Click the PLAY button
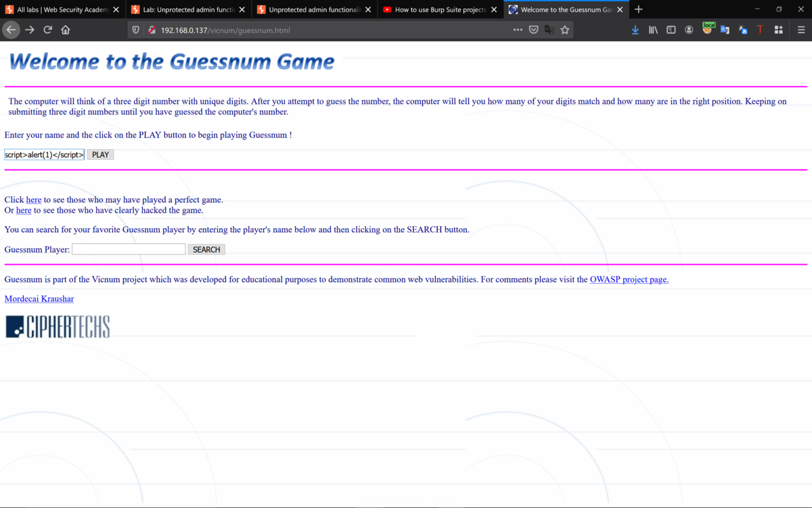Image resolution: width=812 pixels, height=508 pixels. pyautogui.click(x=100, y=154)
